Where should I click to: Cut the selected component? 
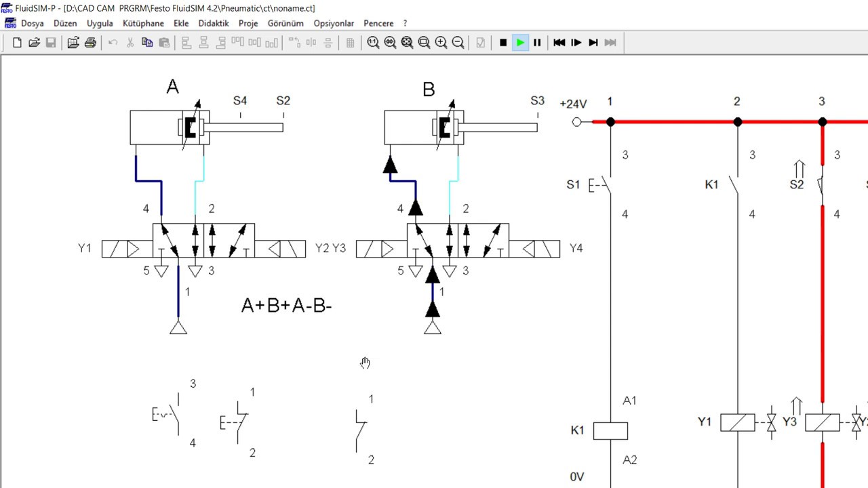[x=130, y=42]
